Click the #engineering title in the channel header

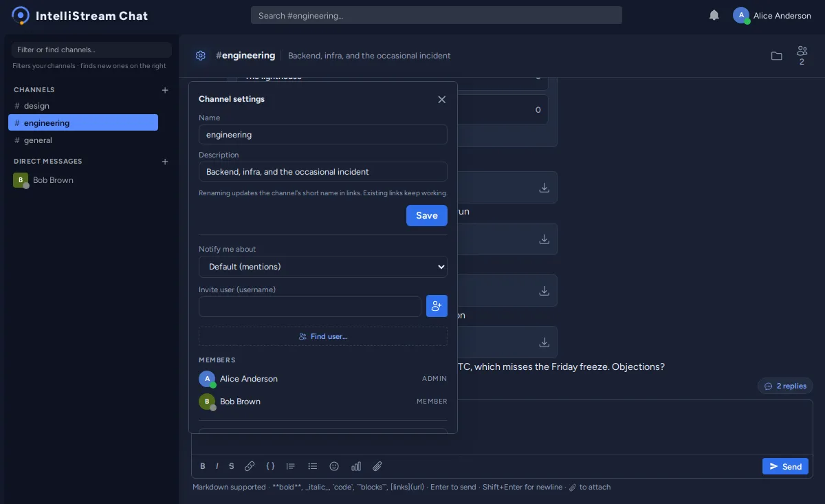click(245, 55)
